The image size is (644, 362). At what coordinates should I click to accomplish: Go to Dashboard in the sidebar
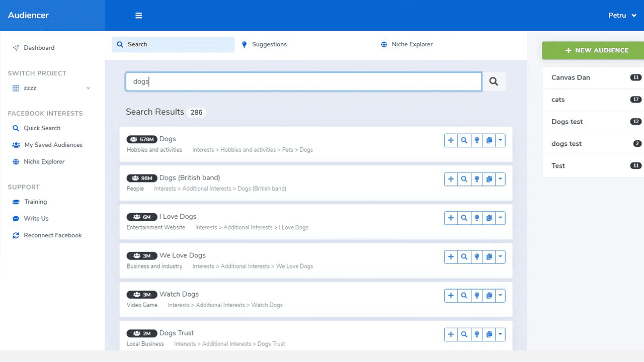(x=39, y=48)
